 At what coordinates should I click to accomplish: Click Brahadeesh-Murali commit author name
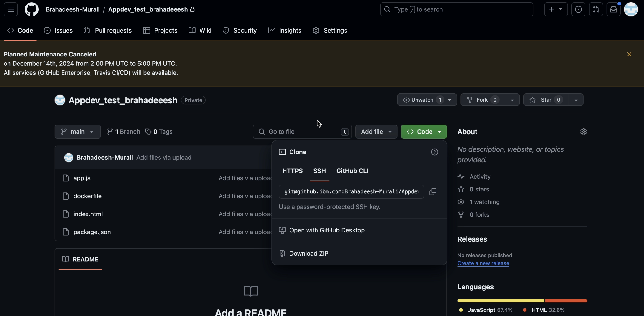(104, 158)
